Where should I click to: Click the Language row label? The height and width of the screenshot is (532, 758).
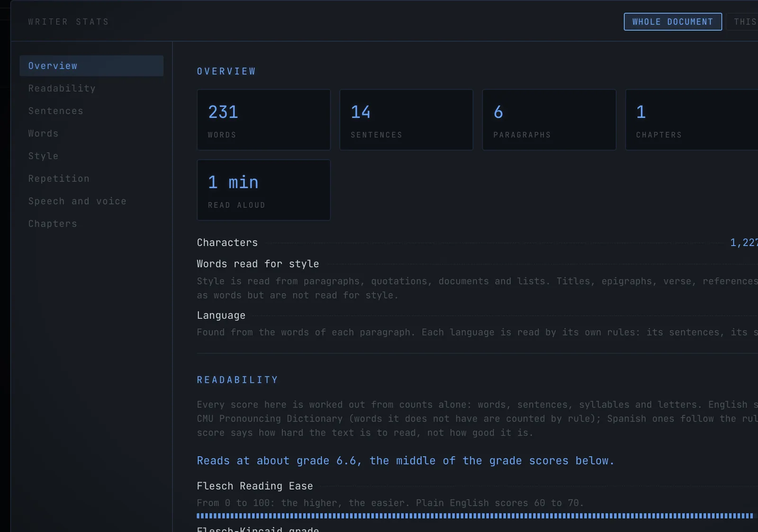point(221,316)
